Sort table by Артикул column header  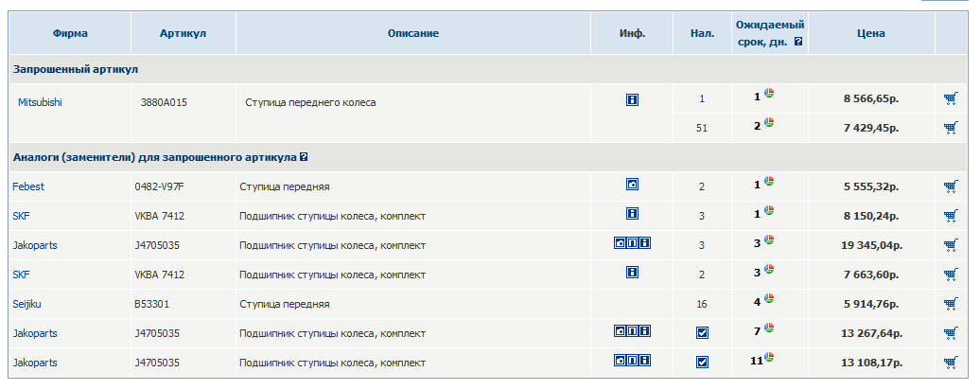point(183,34)
